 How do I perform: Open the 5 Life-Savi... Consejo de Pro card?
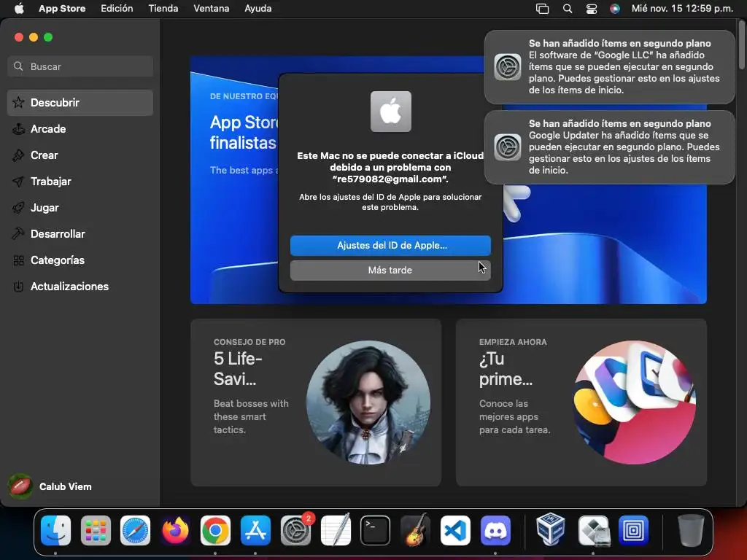click(x=316, y=402)
